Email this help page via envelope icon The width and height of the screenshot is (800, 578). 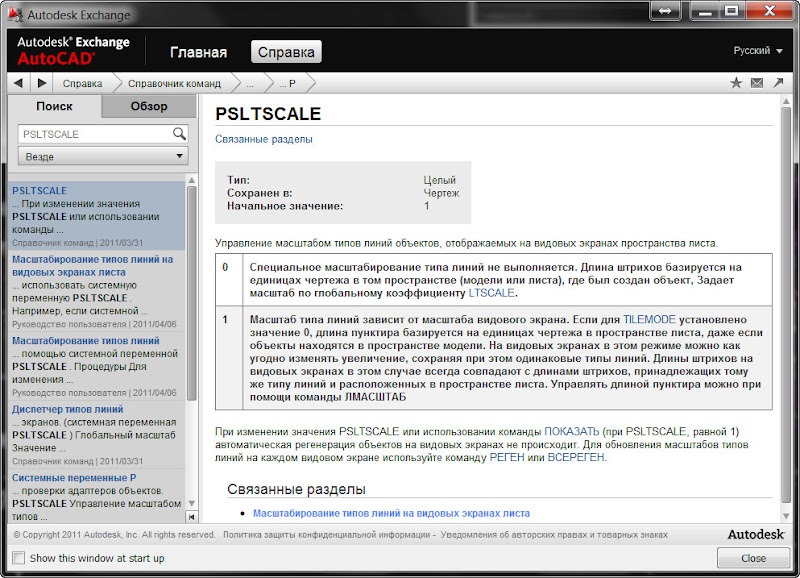click(x=757, y=83)
